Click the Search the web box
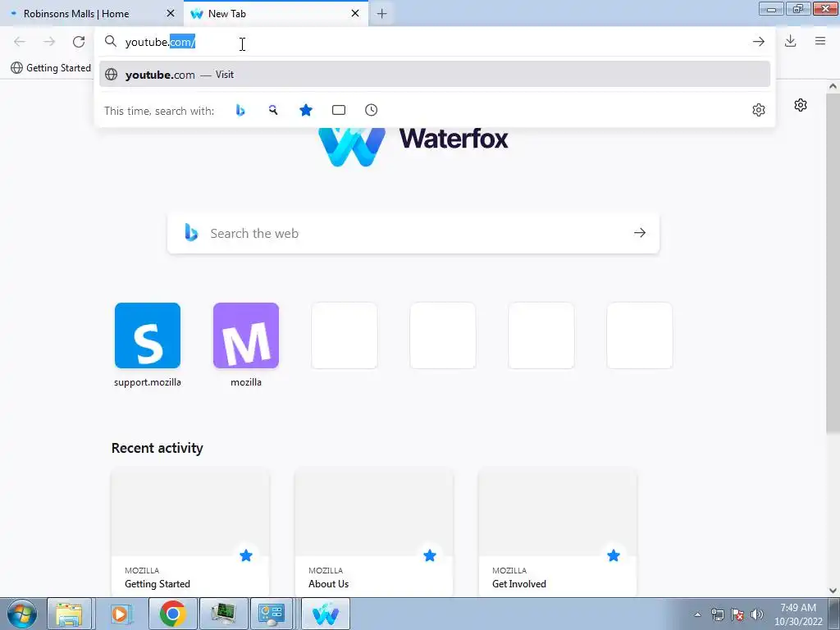The height and width of the screenshot is (630, 840). (x=413, y=233)
